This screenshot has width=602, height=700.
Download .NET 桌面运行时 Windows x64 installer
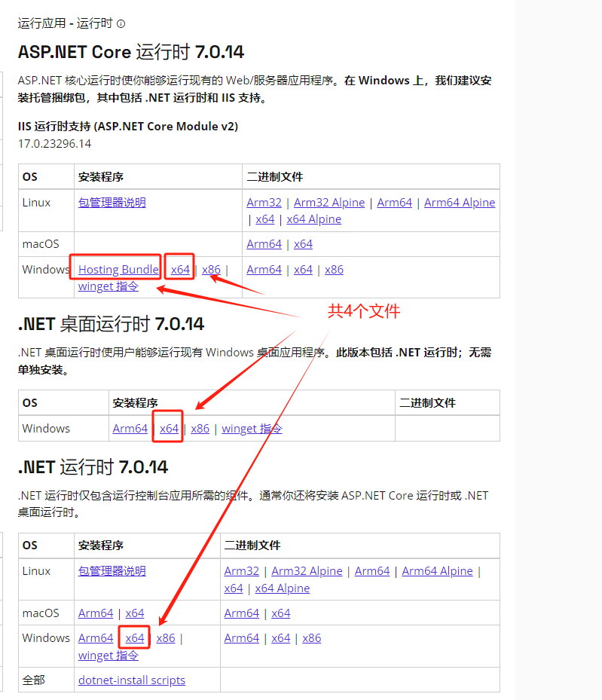coord(169,429)
